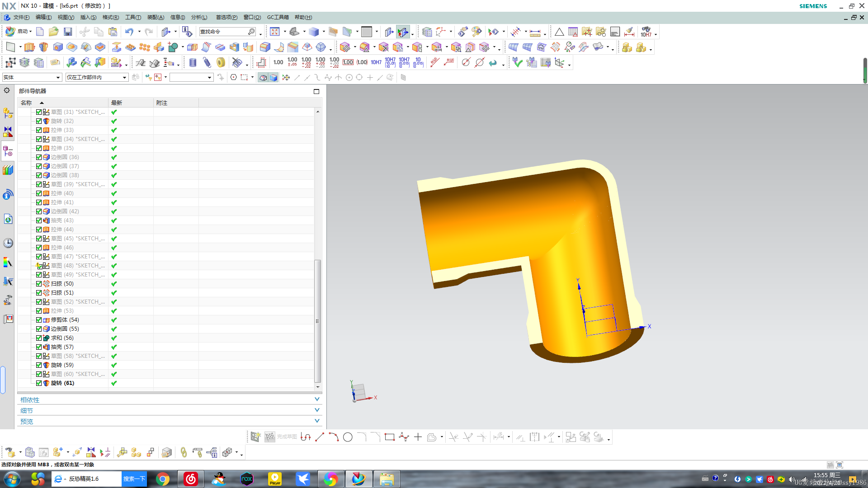Viewport: 868px width, 488px height.
Task: Open Google Chrome from the taskbar
Action: 163,479
